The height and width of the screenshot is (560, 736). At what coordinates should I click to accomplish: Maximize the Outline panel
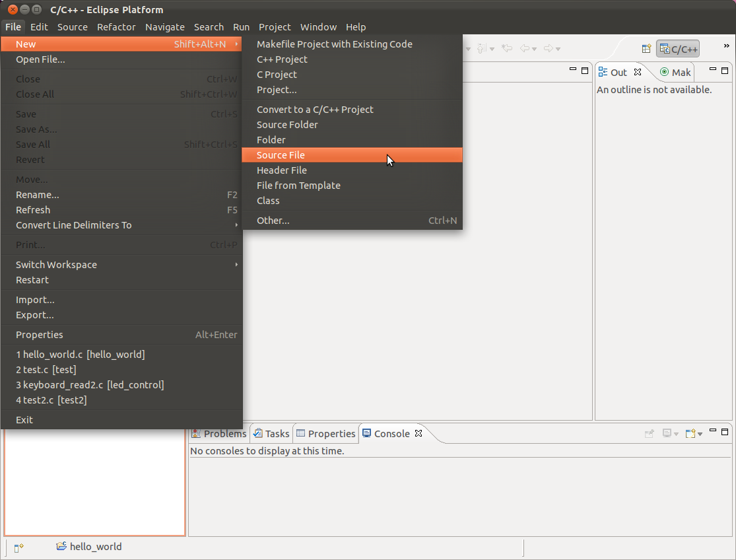[x=725, y=71]
